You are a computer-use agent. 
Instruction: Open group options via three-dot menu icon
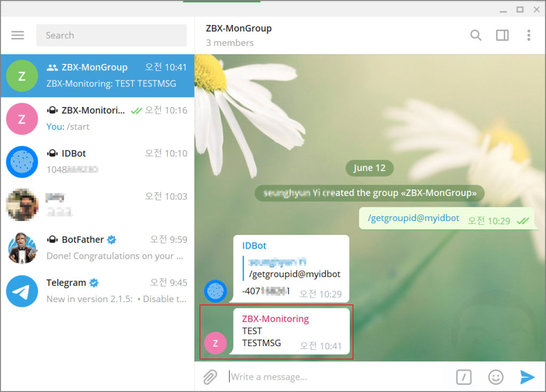click(x=528, y=35)
